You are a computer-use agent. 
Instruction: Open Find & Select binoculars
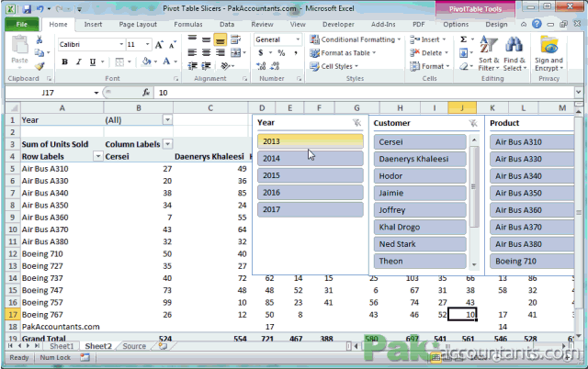(x=514, y=53)
